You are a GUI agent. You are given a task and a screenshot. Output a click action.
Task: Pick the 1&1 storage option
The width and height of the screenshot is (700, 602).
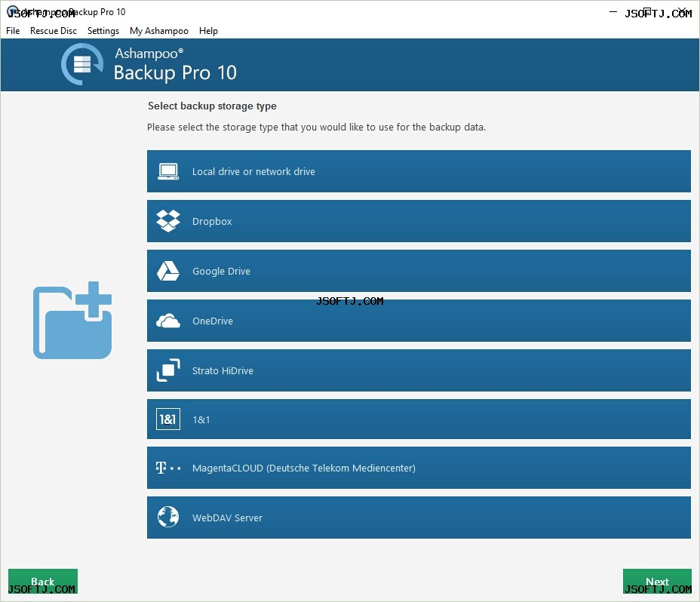point(419,419)
